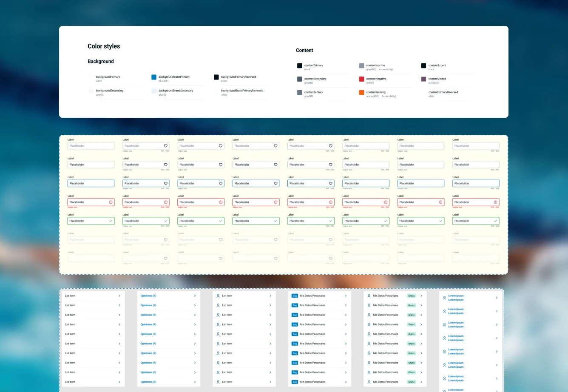
Task: Click the topmost 'Opiniones (4)' link text
Action: (x=148, y=295)
